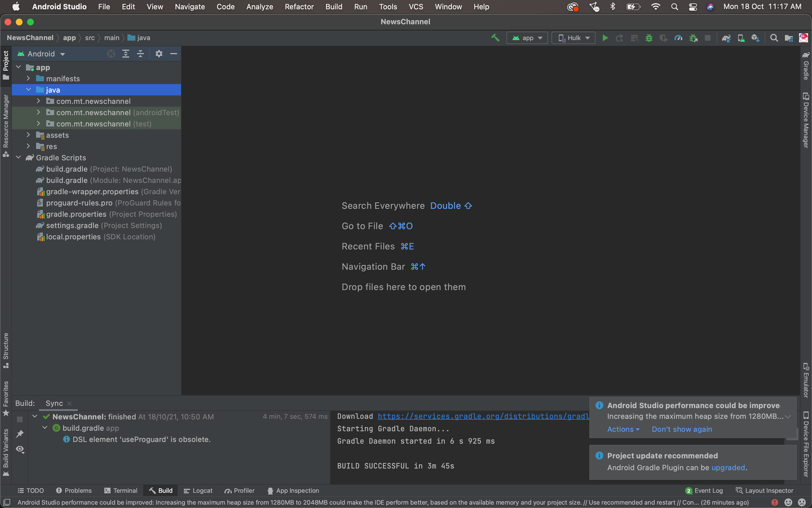This screenshot has height=508, width=812.
Task: Toggle the Device File Explorer side tab
Action: tap(806, 444)
